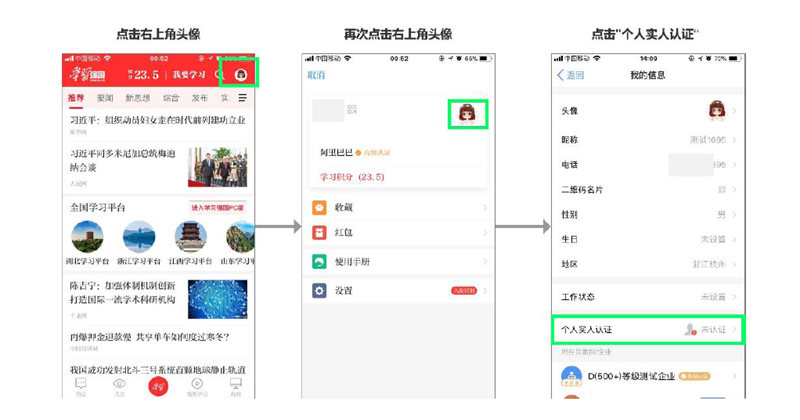800x420 pixels.
Task: Open the 使用手册 green manual icon
Action: point(319,262)
